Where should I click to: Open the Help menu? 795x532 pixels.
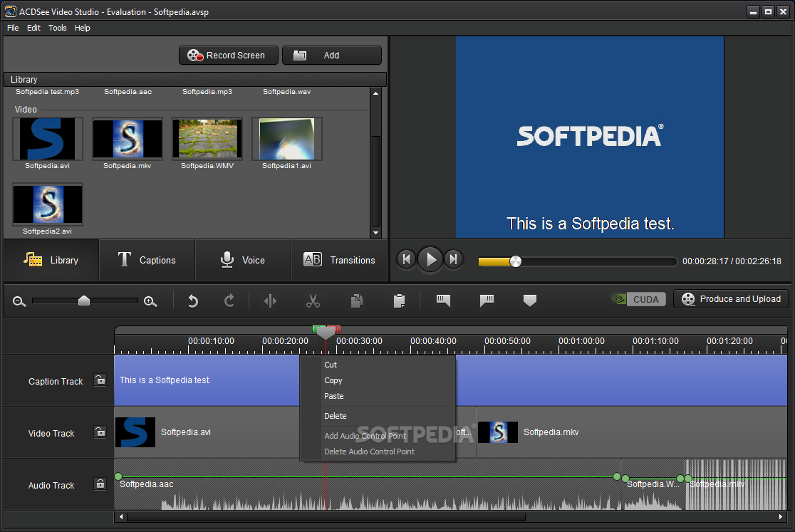pyautogui.click(x=82, y=28)
